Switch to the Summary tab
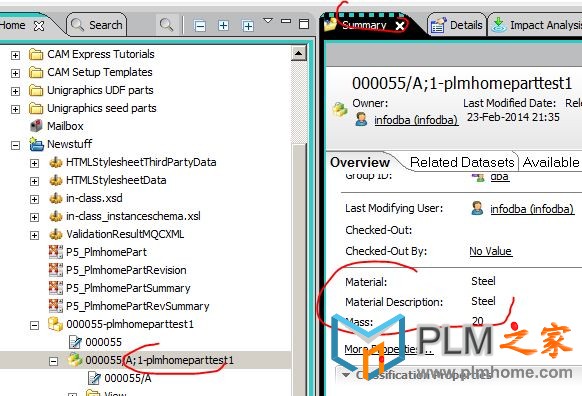582x396 pixels. tap(364, 25)
